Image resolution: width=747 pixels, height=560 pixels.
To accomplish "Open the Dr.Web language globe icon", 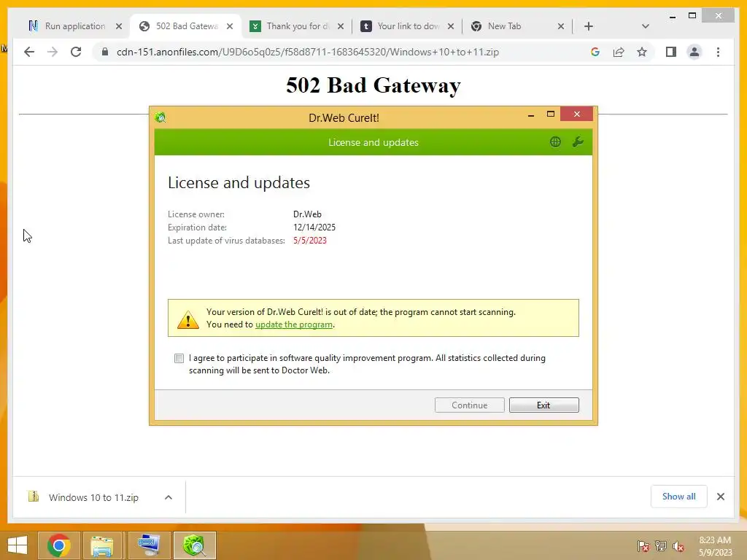I will 555,142.
